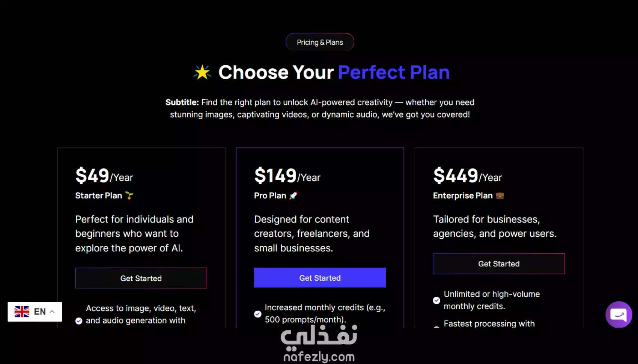638x364 pixels.
Task: Choose Get Started under the Enterprise Plan
Action: pos(499,264)
